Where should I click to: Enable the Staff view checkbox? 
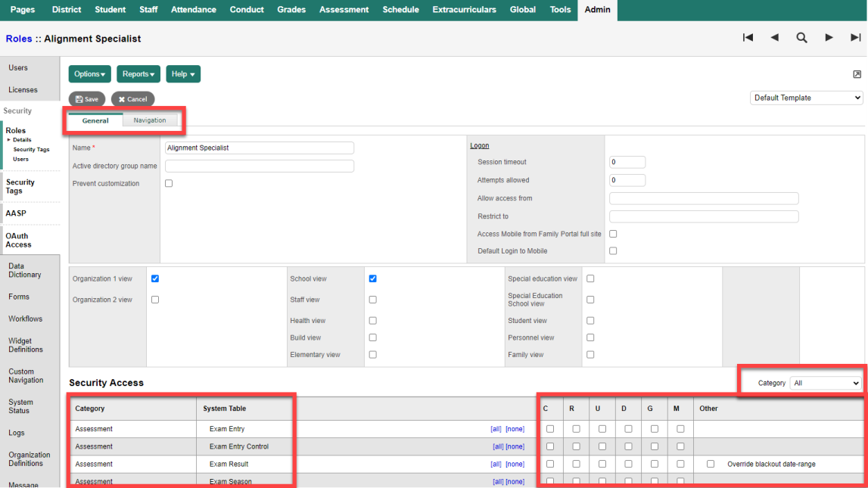[372, 299]
